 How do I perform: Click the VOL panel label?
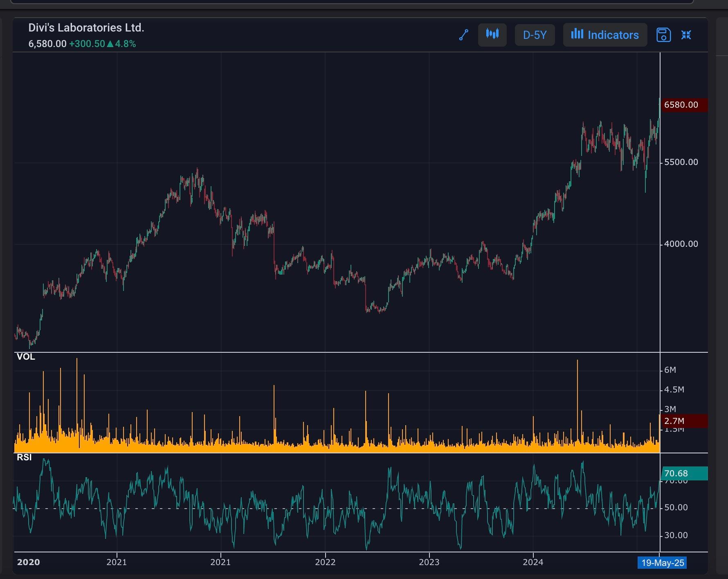pos(26,357)
